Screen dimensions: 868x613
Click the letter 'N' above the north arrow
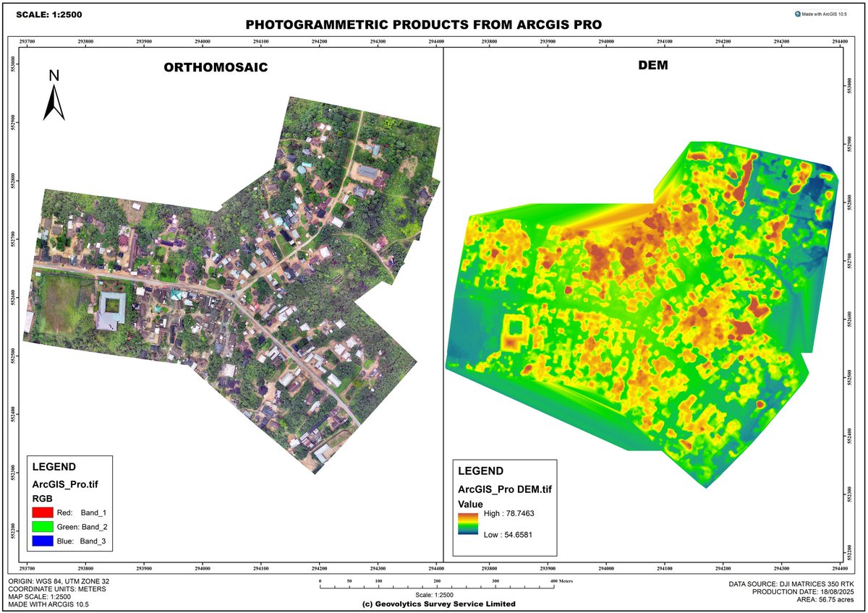tap(54, 75)
